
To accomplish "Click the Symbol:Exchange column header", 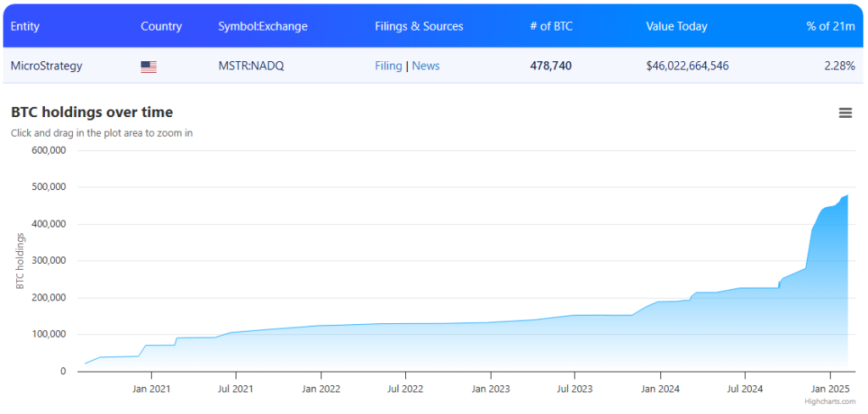I will [x=263, y=26].
